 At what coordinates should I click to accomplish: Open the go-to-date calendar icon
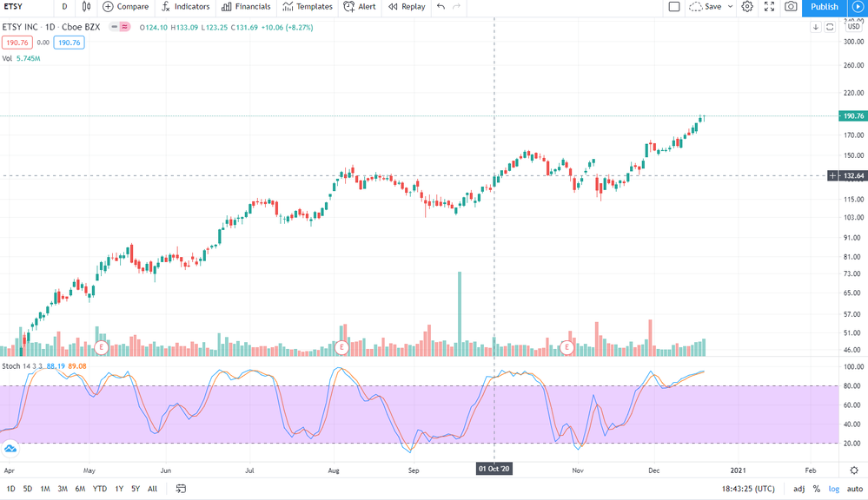pos(181,489)
